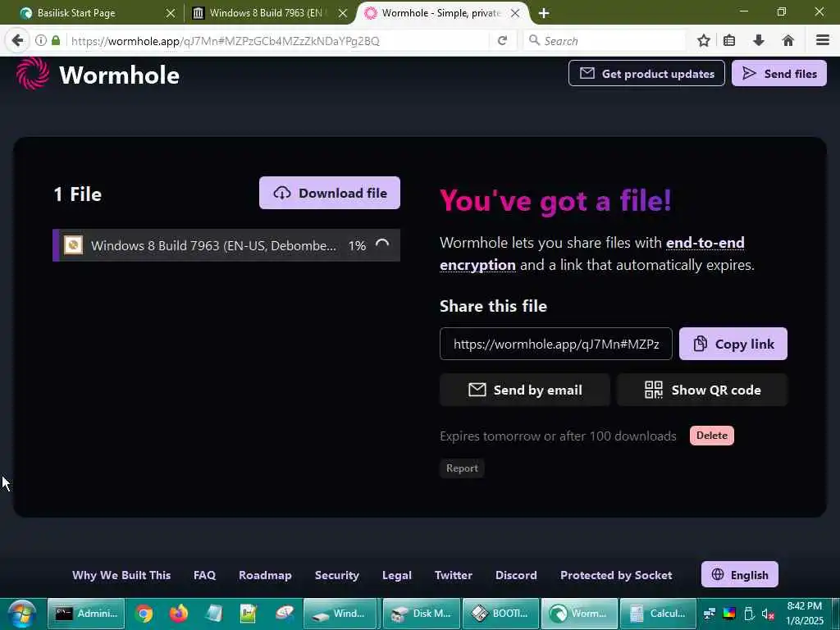Open the yellow notepad editor taskbar icon
The width and height of the screenshot is (840, 630).
(x=249, y=614)
